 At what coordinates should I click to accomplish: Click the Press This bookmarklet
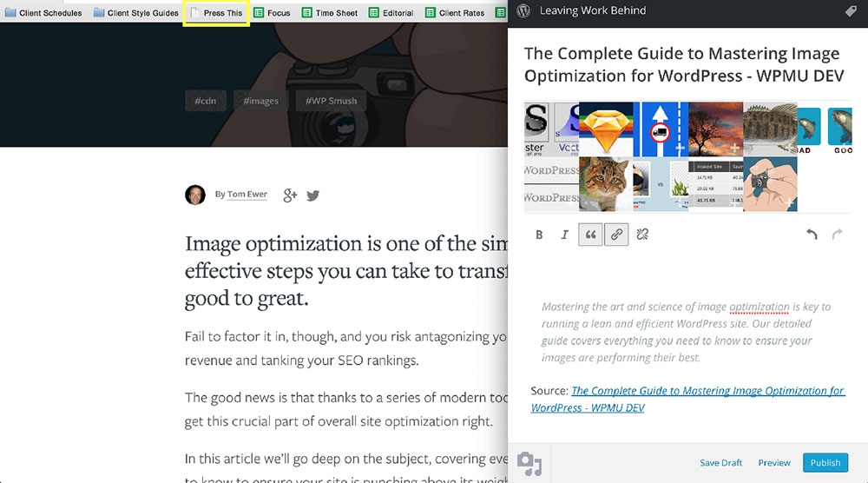pos(216,13)
